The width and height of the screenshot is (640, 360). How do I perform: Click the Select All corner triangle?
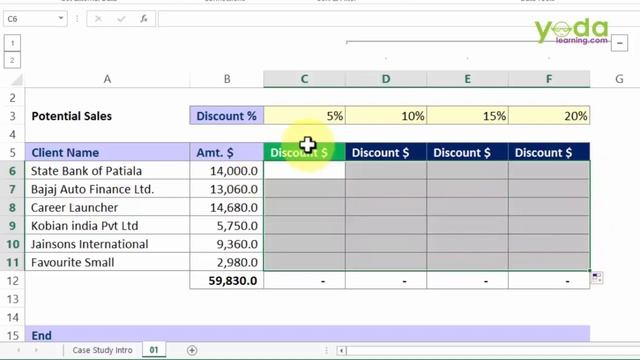click(x=16, y=80)
